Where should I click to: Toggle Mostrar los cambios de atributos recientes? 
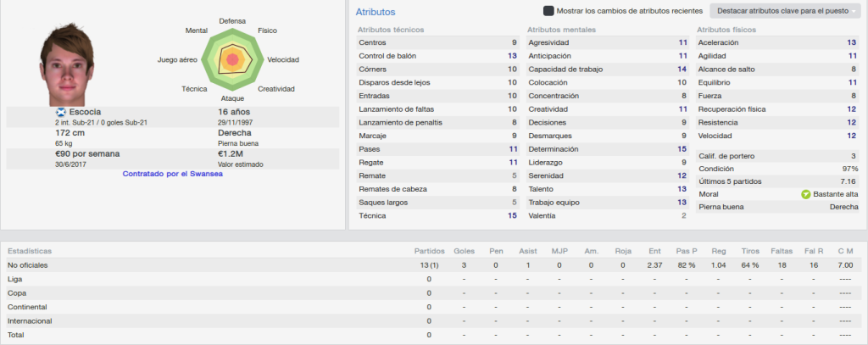(x=548, y=11)
